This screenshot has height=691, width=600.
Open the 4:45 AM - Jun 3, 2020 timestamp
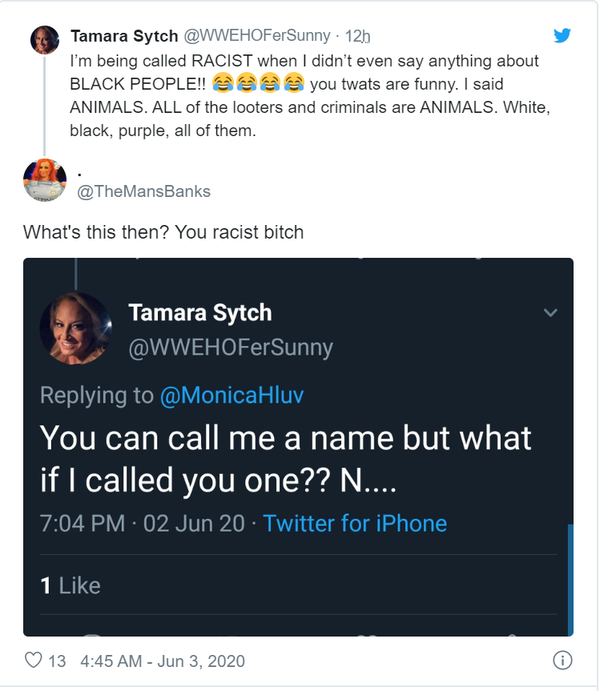point(163,661)
